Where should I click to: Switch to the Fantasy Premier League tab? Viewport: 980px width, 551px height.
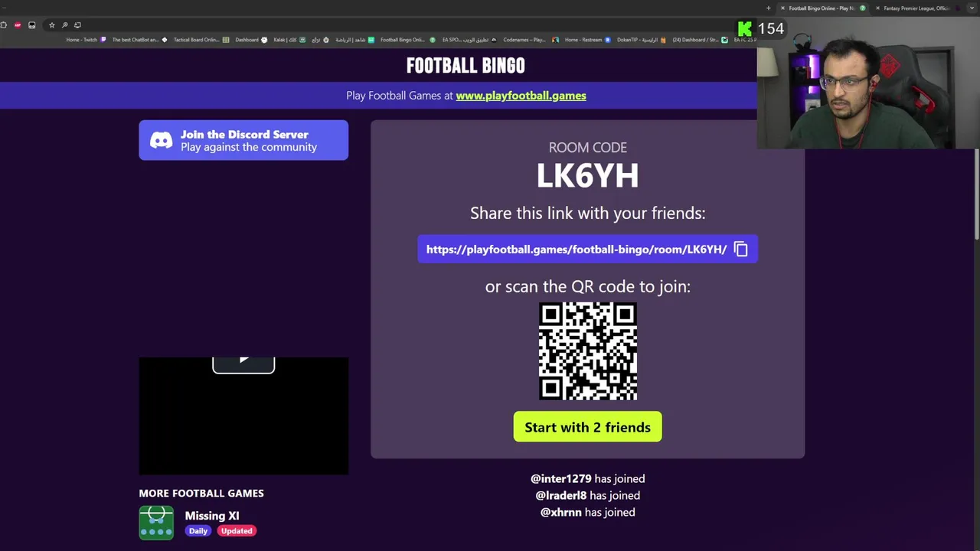point(916,8)
